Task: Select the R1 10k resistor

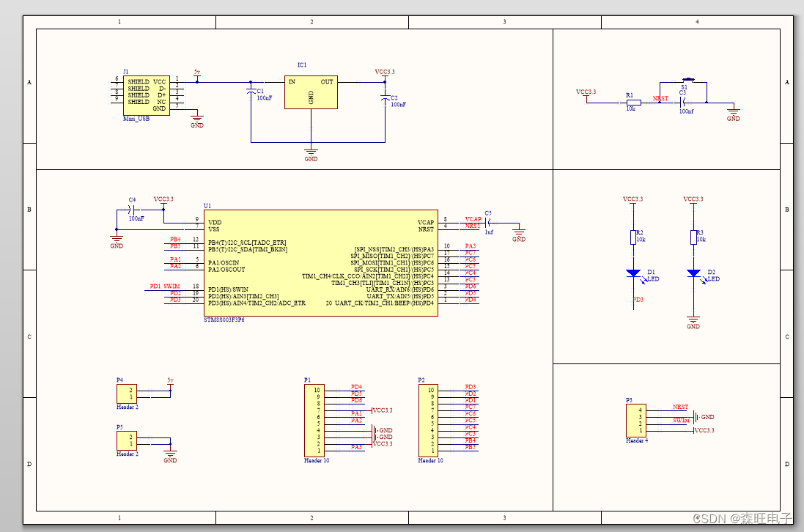Action: click(x=634, y=103)
